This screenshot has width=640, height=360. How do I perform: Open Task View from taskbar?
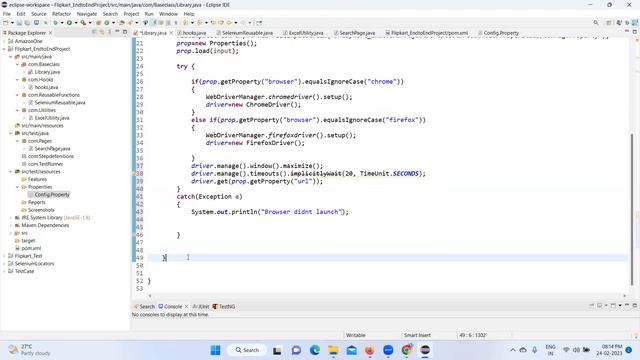tap(278, 350)
